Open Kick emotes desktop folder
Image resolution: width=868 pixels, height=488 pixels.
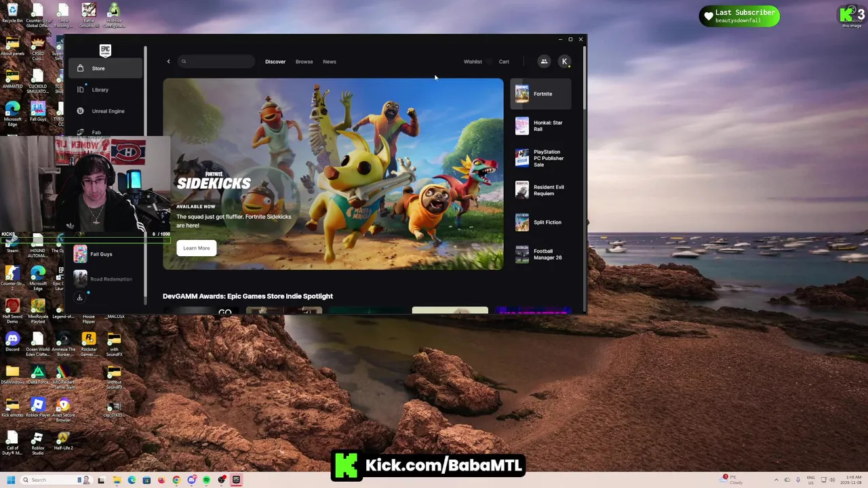point(12,407)
